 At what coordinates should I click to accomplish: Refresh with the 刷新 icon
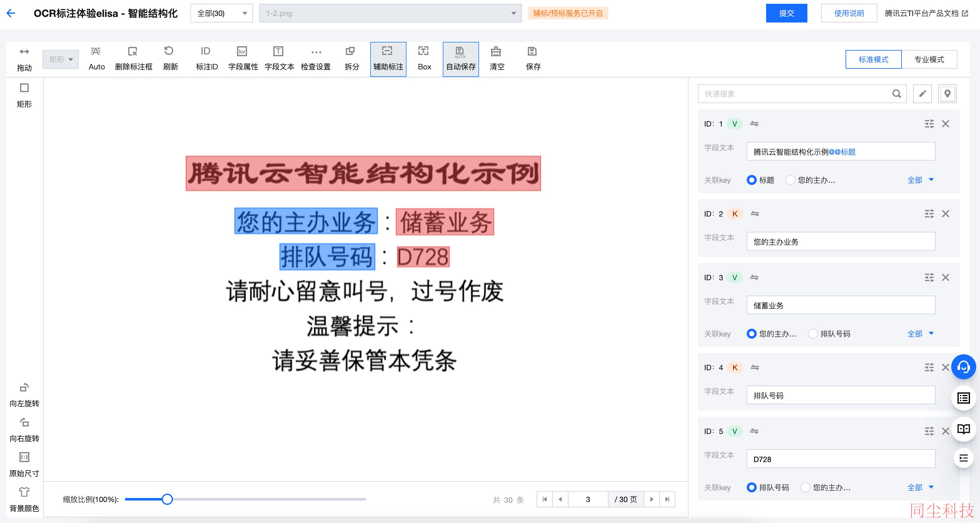(x=170, y=59)
